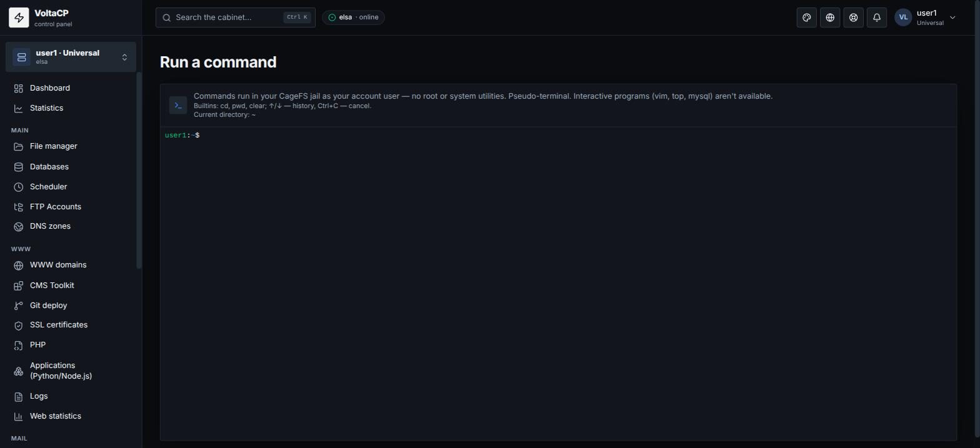Viewport: 980px width, 448px height.
Task: Click the Search the cabinet field
Action: [236, 17]
